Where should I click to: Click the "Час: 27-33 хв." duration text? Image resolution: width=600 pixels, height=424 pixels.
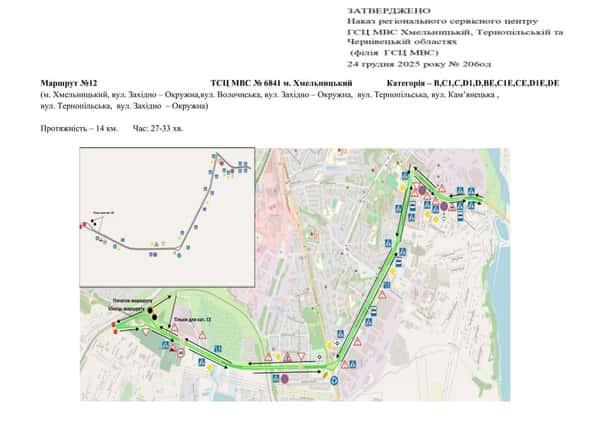pos(156,129)
